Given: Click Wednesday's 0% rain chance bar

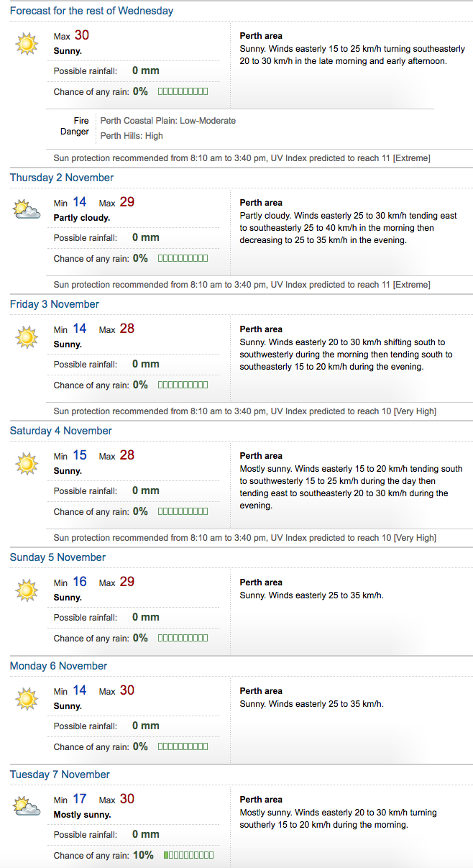Looking at the screenshot, I should pyautogui.click(x=183, y=91).
